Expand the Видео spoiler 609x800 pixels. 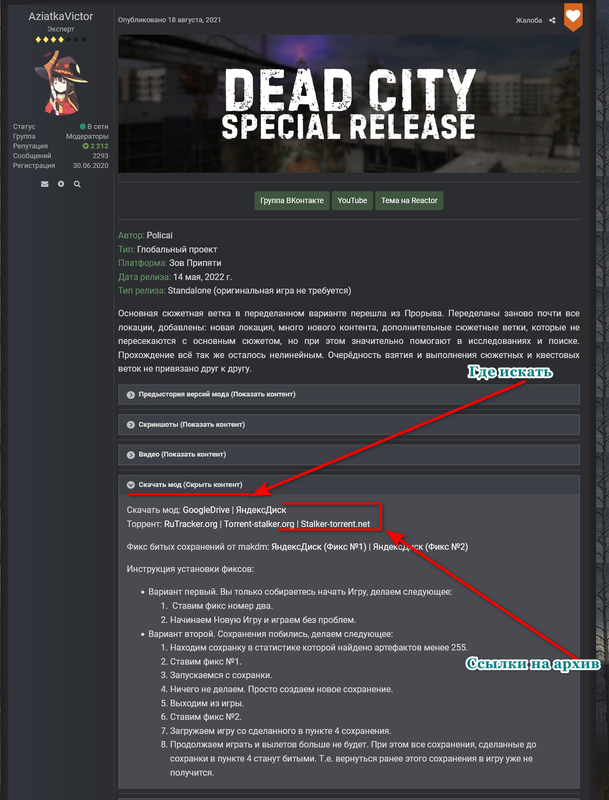click(x=349, y=454)
